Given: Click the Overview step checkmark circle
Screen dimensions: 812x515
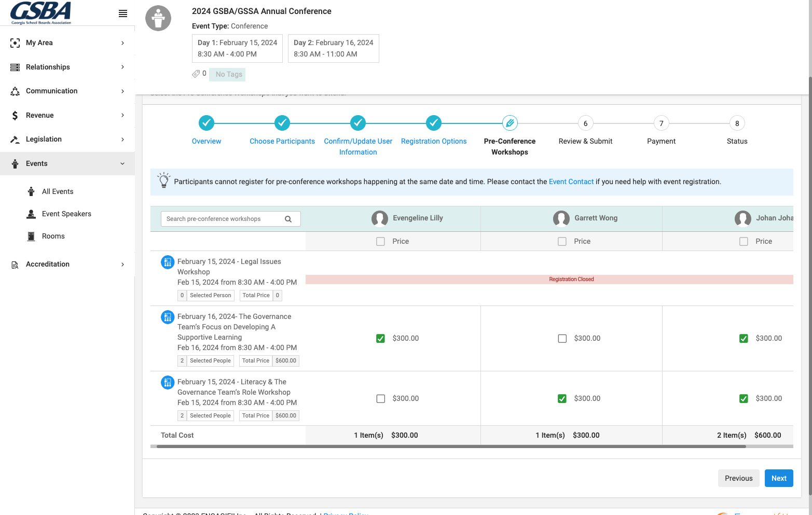Looking at the screenshot, I should (x=207, y=123).
